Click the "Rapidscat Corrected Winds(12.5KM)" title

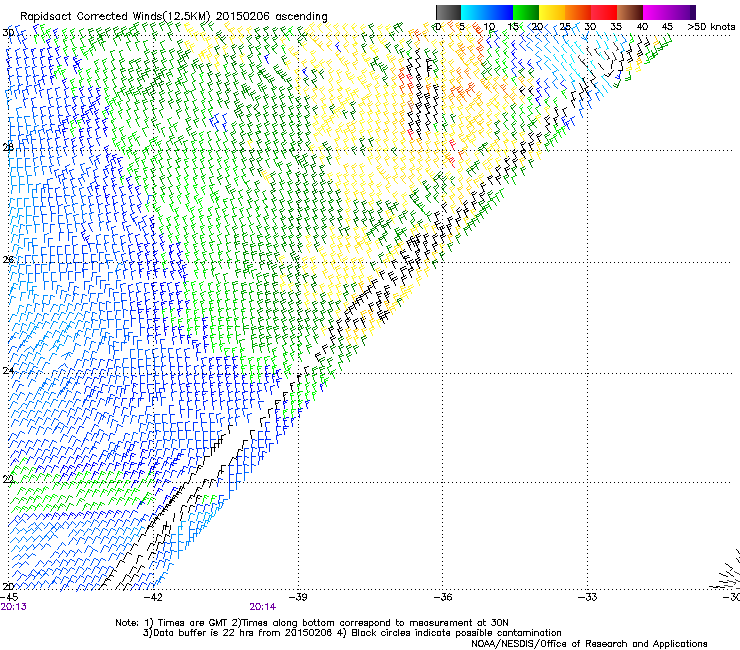click(x=115, y=17)
